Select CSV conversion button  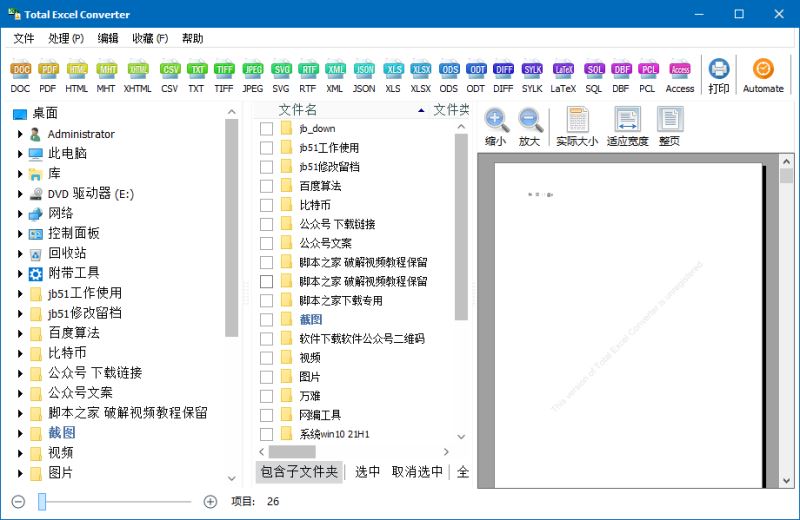tap(169, 77)
